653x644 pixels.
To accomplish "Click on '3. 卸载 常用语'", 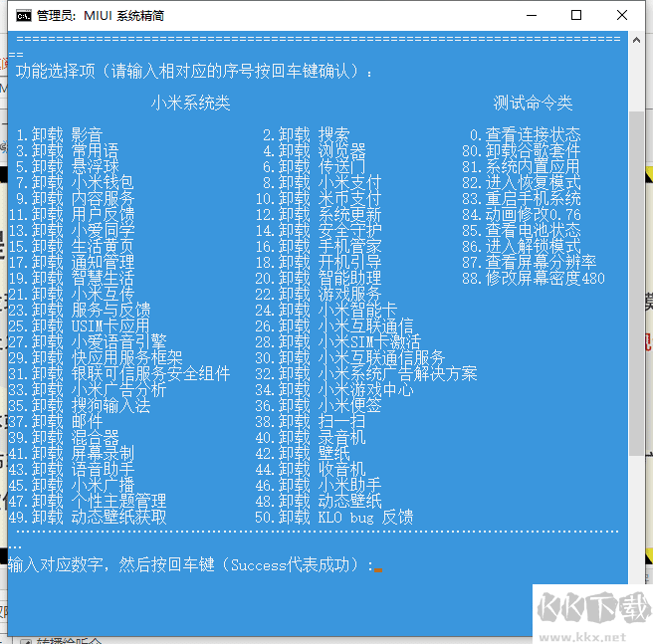I will tap(68, 150).
